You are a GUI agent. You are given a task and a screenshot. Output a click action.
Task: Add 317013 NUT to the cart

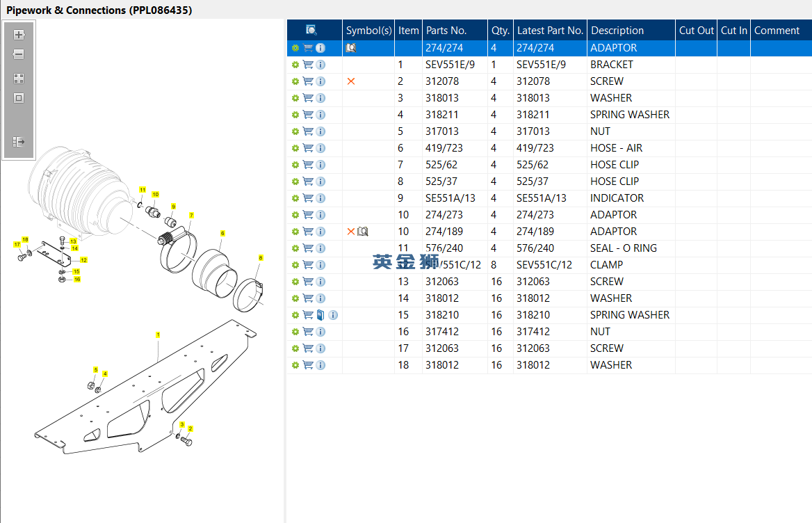tap(308, 131)
